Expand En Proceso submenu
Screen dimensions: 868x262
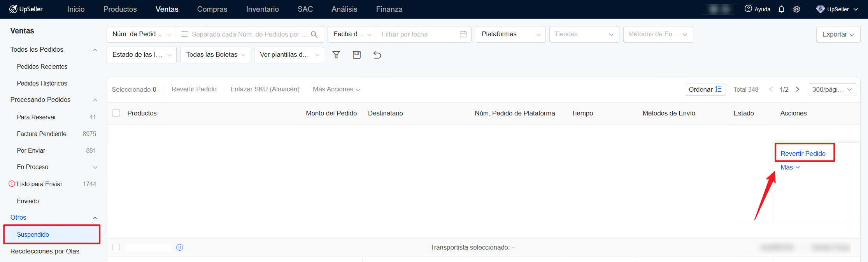click(x=95, y=167)
